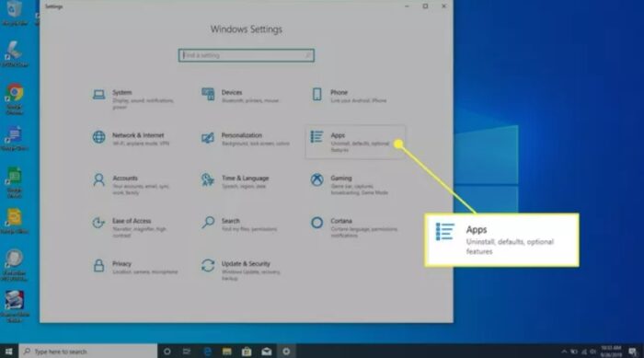Maximize the Settings window
Viewport: 644px width, 358px height.
(x=425, y=6)
